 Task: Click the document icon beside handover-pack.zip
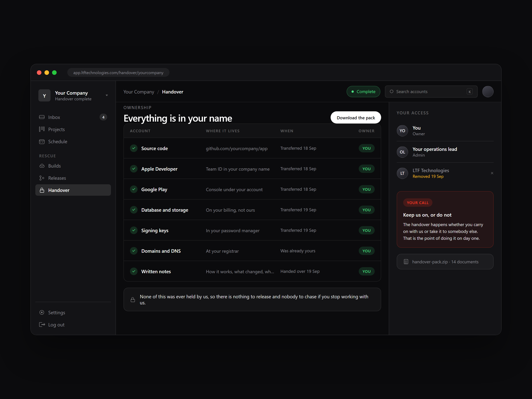[x=406, y=262]
